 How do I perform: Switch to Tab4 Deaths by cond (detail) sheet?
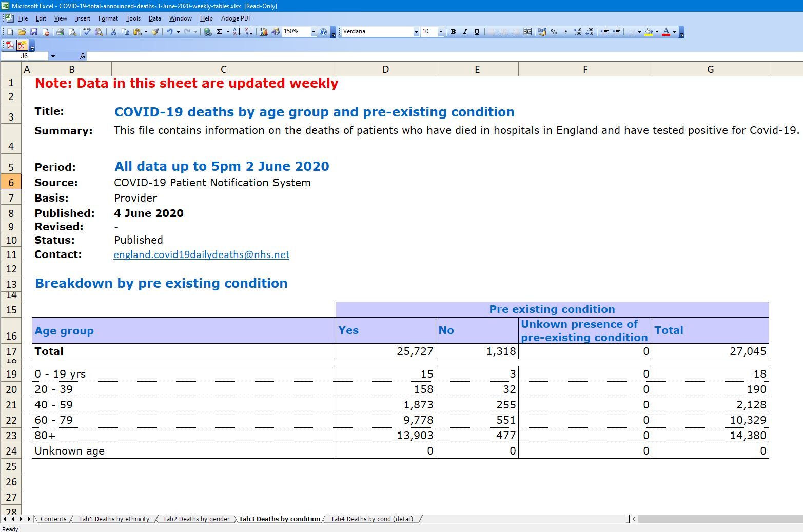click(371, 519)
